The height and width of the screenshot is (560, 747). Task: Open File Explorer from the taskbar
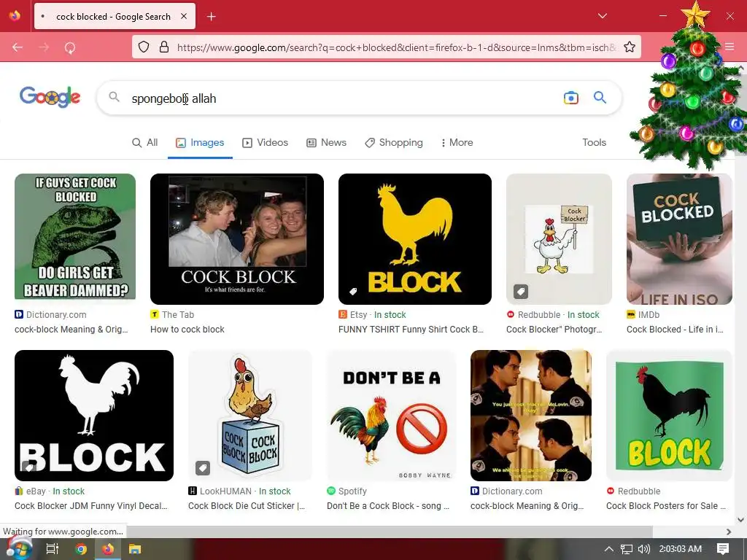135,549
